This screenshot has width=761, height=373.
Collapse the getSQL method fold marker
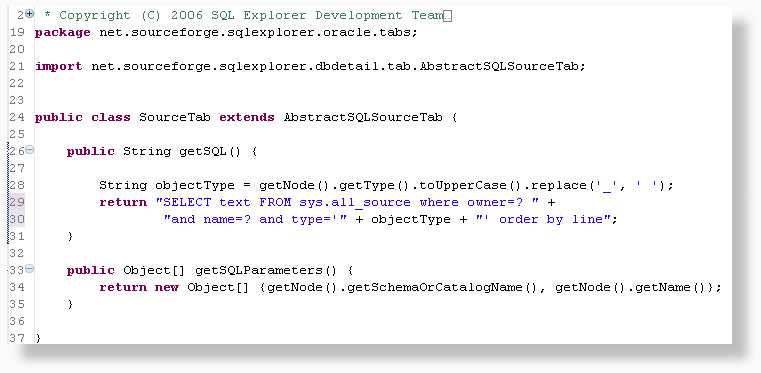(30, 150)
